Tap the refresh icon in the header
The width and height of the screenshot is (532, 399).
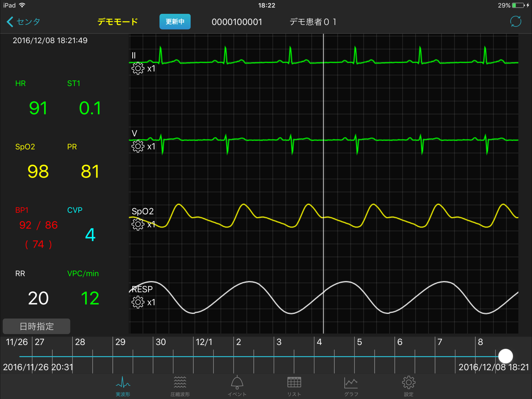tap(516, 22)
